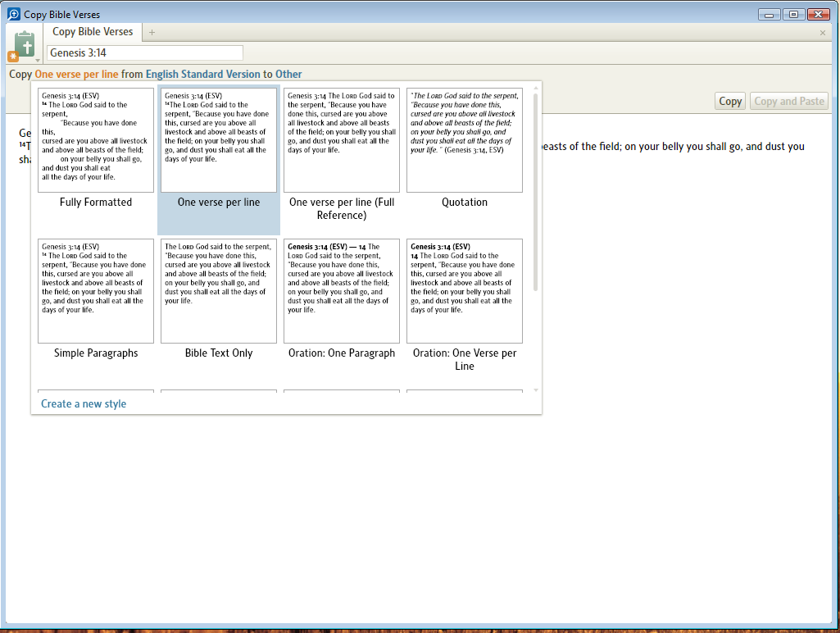
Task: Minimize the Copy Bible Verses window
Action: pyautogui.click(x=769, y=15)
